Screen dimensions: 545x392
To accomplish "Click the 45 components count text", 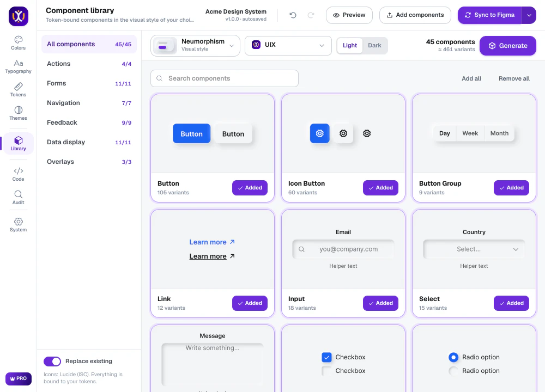I will click(451, 42).
